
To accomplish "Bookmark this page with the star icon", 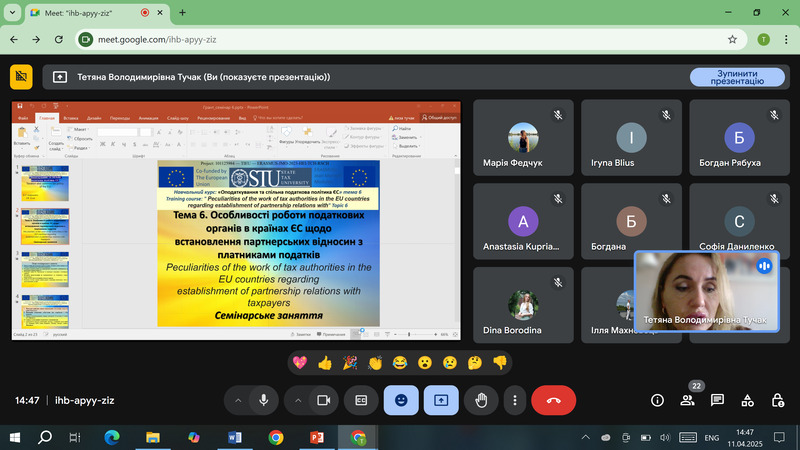I will [733, 39].
